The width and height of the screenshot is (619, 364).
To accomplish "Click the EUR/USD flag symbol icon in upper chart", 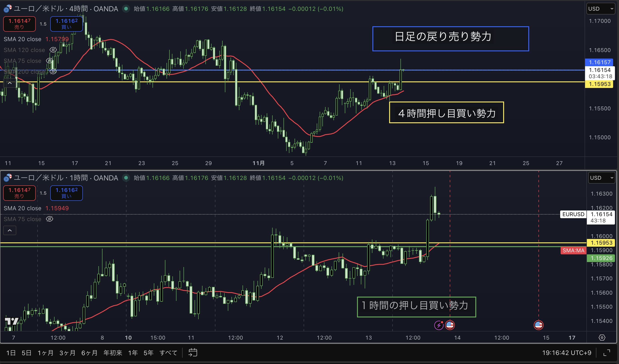I will click(x=7, y=9).
